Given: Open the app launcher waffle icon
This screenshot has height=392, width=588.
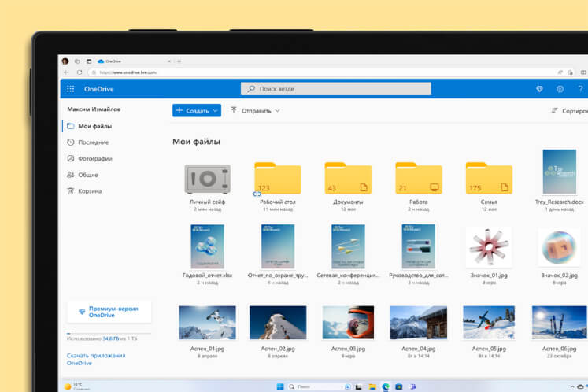Looking at the screenshot, I should (x=70, y=89).
